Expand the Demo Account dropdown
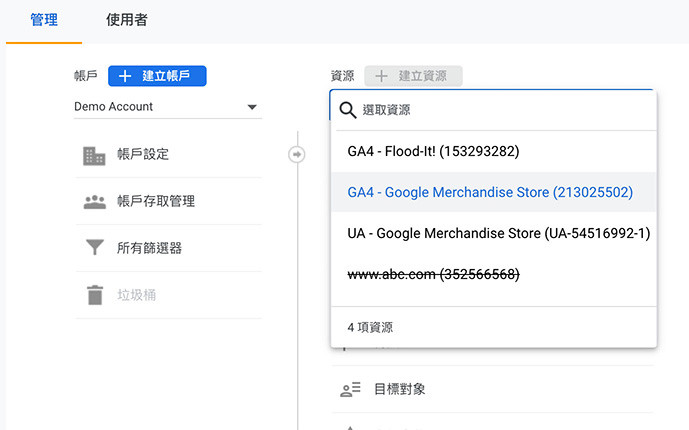Image resolution: width=689 pixels, height=430 pixels. [252, 107]
